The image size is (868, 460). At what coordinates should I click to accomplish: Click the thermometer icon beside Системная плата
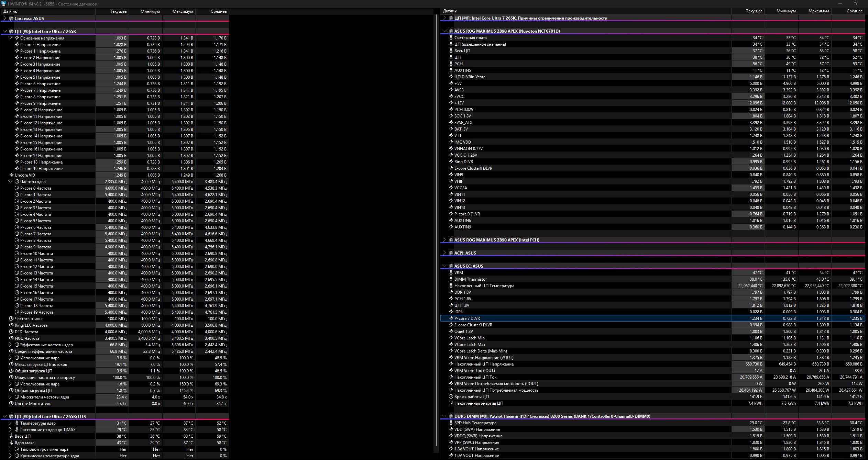point(451,38)
